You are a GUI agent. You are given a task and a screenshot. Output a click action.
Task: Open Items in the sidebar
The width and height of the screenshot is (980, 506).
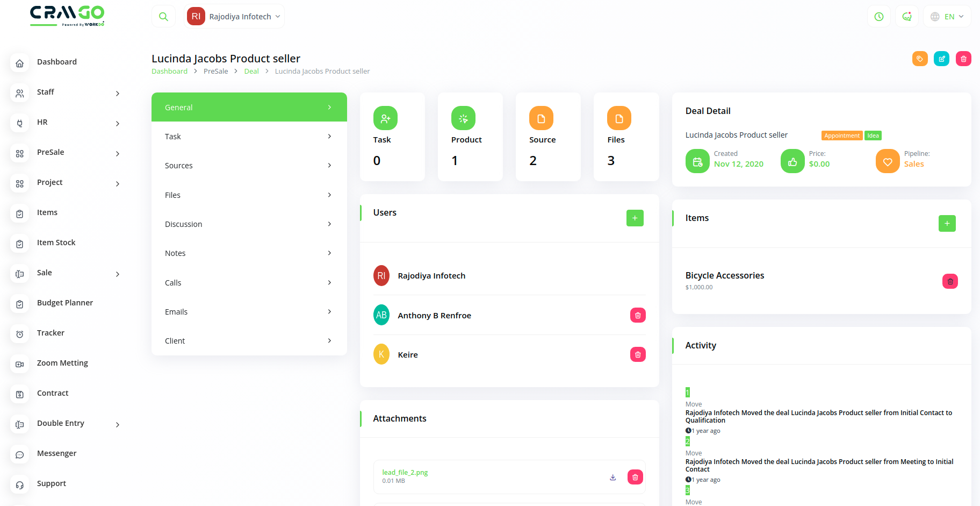click(47, 212)
